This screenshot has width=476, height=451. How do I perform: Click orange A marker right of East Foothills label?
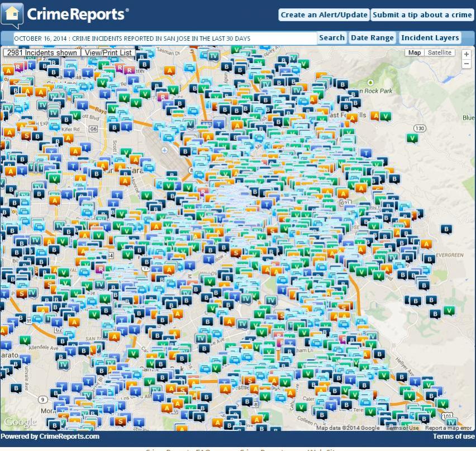point(375,116)
